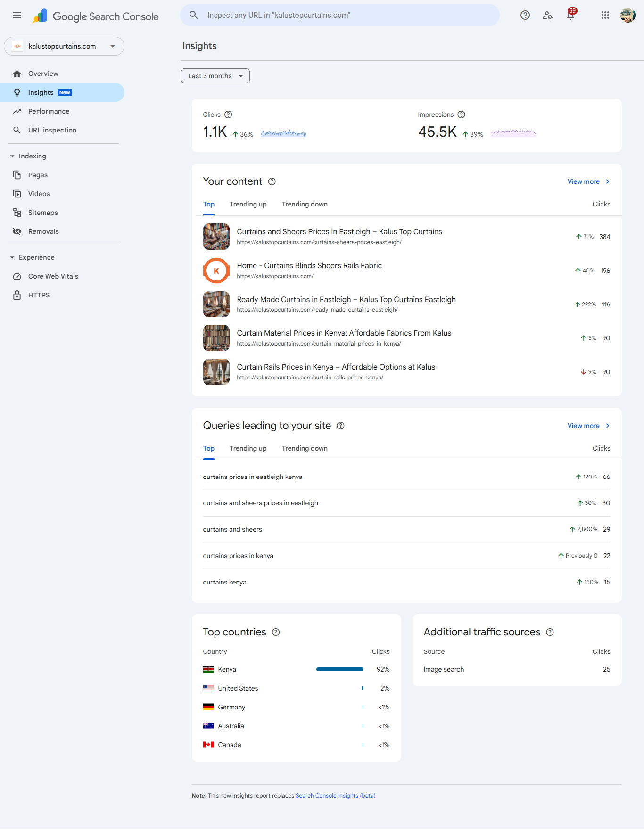Click View more in Queries section
Screen dimensions: 644x831
coord(588,426)
